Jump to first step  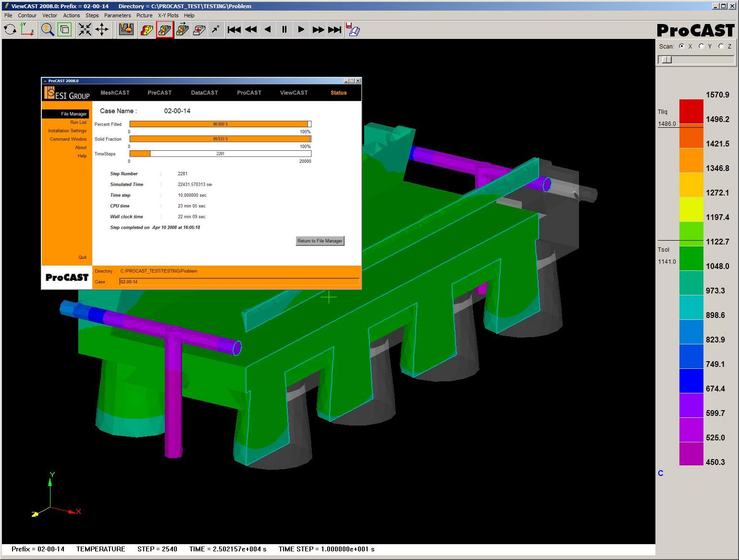point(234,30)
